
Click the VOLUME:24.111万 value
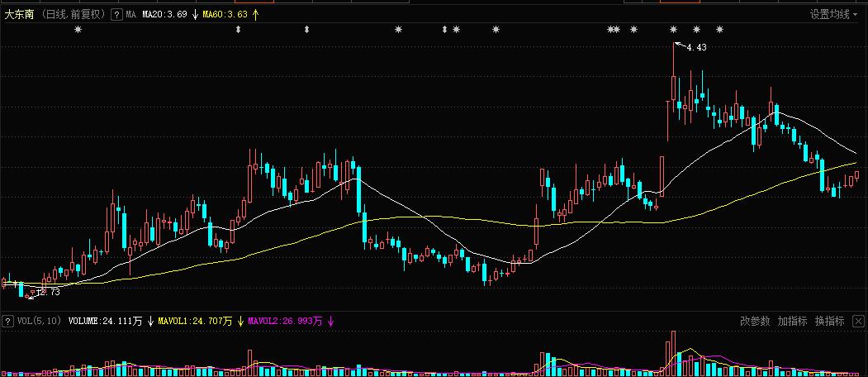pyautogui.click(x=105, y=321)
